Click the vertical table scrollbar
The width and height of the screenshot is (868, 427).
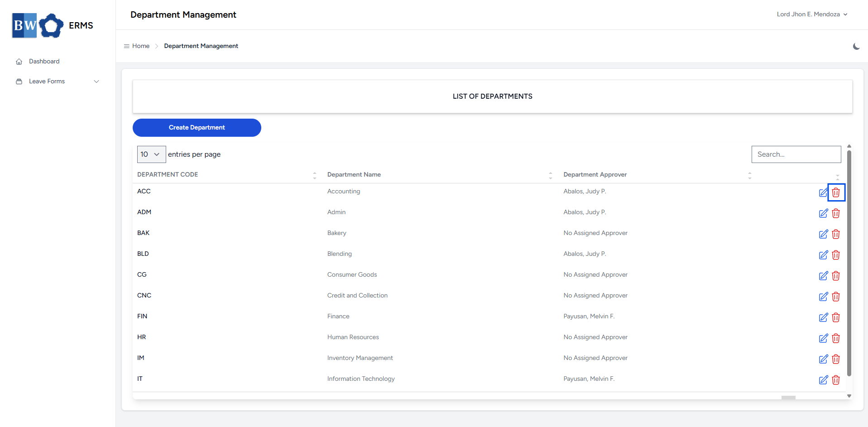(x=849, y=264)
